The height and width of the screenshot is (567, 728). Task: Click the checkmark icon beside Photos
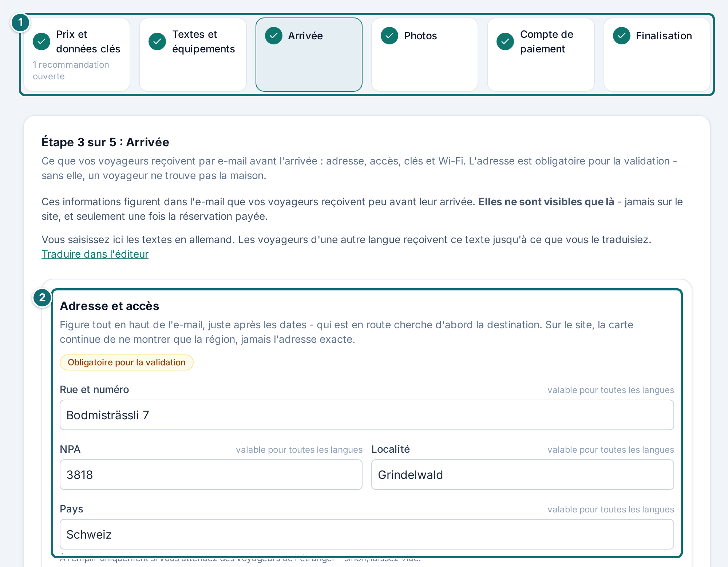click(x=389, y=36)
